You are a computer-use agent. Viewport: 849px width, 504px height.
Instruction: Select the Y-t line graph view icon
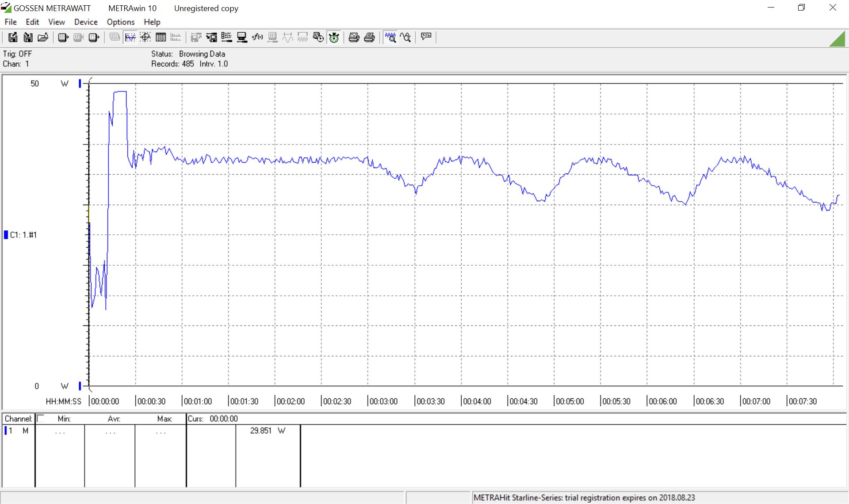click(130, 38)
